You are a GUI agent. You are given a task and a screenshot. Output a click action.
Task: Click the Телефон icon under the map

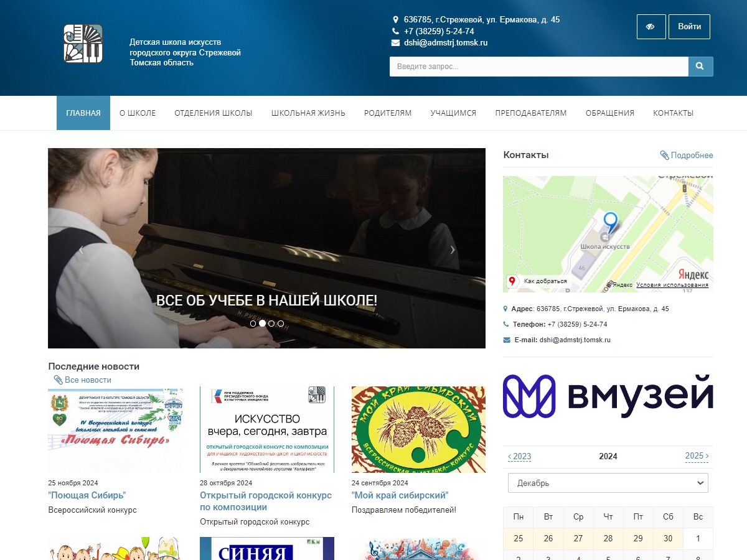(x=506, y=325)
